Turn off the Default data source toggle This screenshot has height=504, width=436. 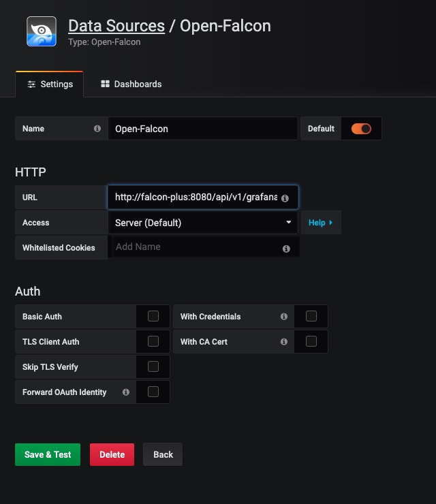[361, 129]
